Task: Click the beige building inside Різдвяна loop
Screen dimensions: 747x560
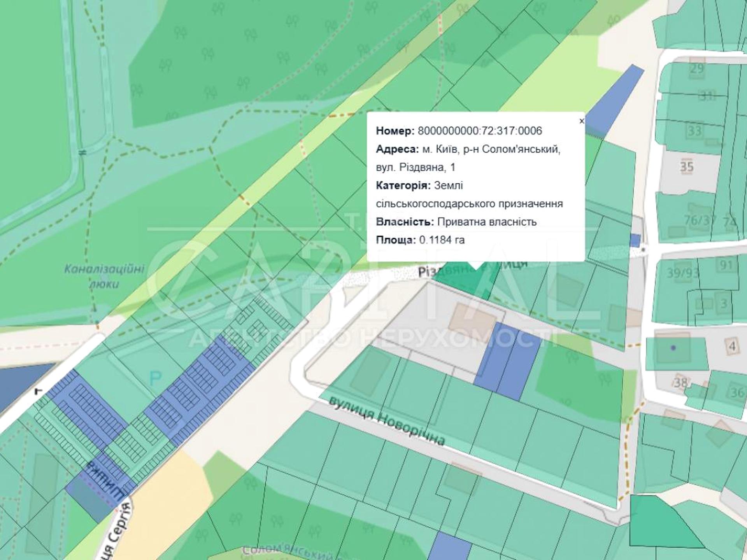Action: [472, 321]
